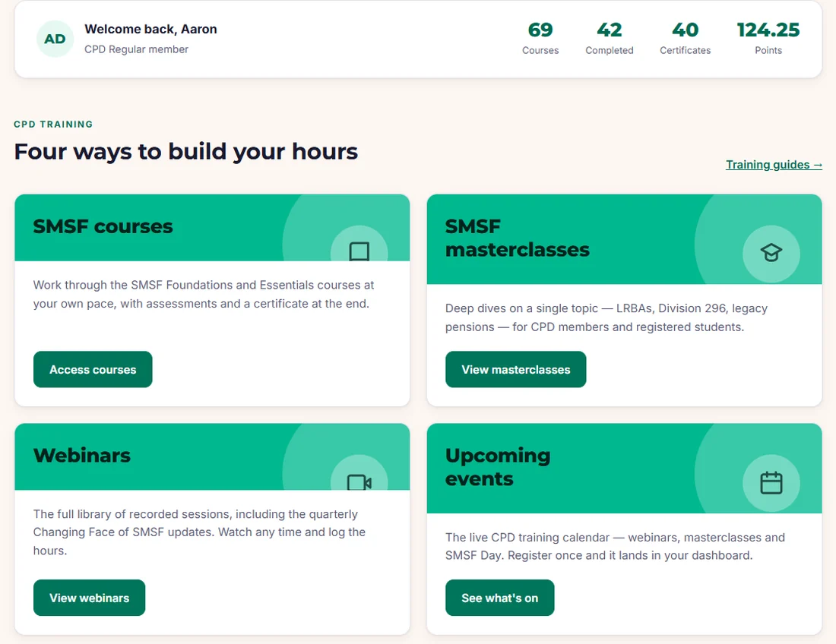Open the Access courses button

point(93,369)
